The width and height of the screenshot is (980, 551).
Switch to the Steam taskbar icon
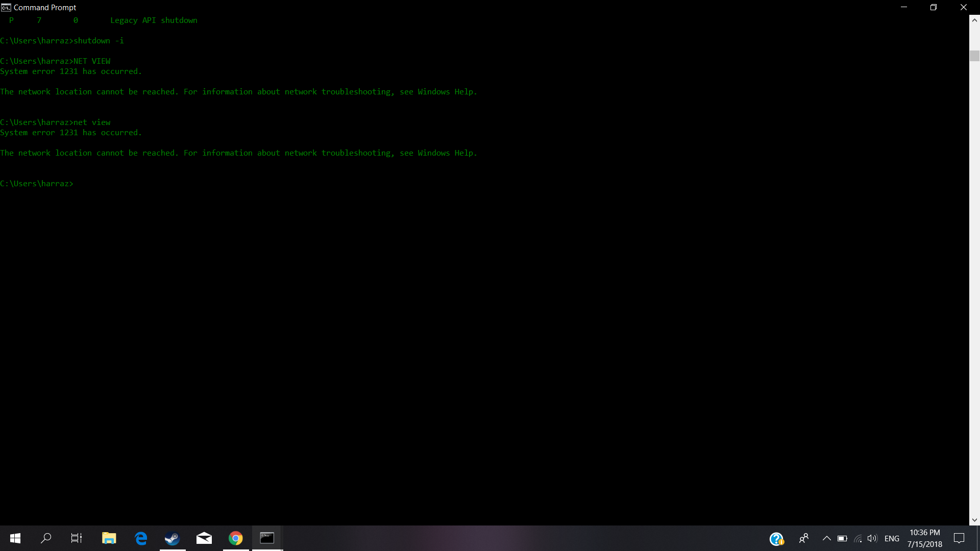173,538
